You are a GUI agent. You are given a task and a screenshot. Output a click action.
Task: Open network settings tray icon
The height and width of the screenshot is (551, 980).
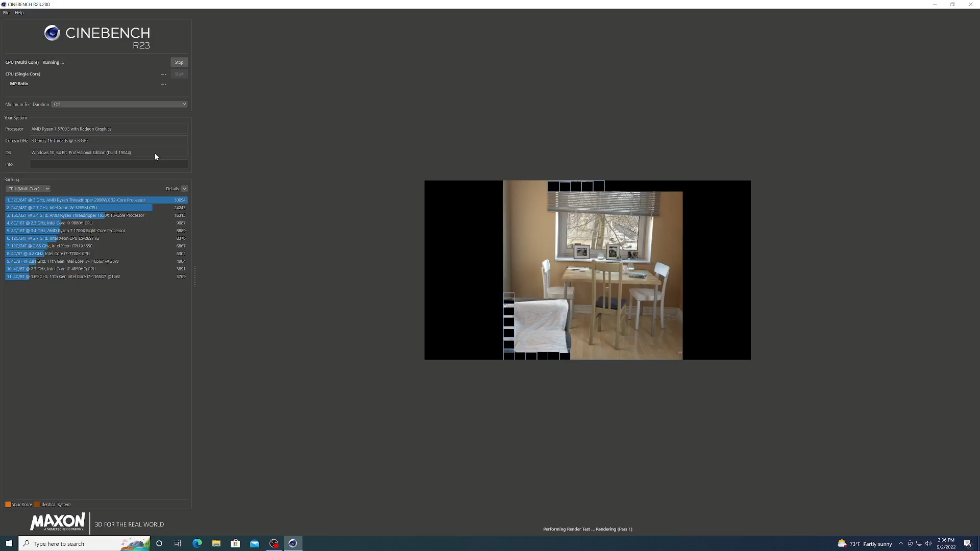(x=919, y=544)
